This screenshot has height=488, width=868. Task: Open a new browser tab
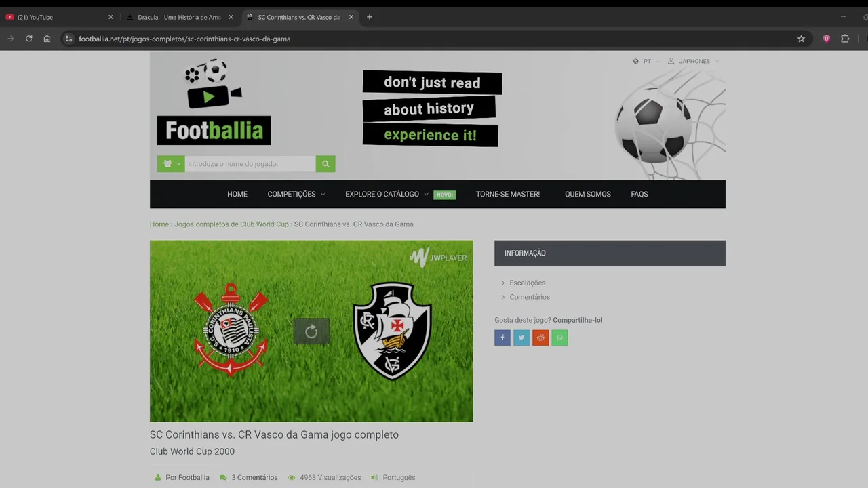(369, 17)
